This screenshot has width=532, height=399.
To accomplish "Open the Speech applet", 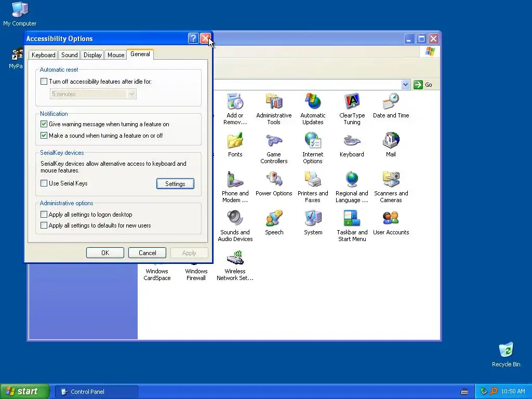I will pos(274,222).
